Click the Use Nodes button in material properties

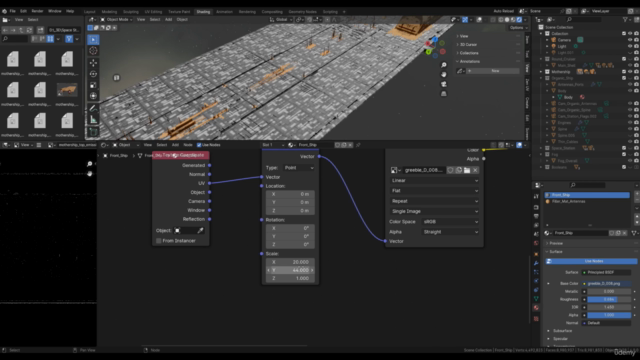(591, 261)
